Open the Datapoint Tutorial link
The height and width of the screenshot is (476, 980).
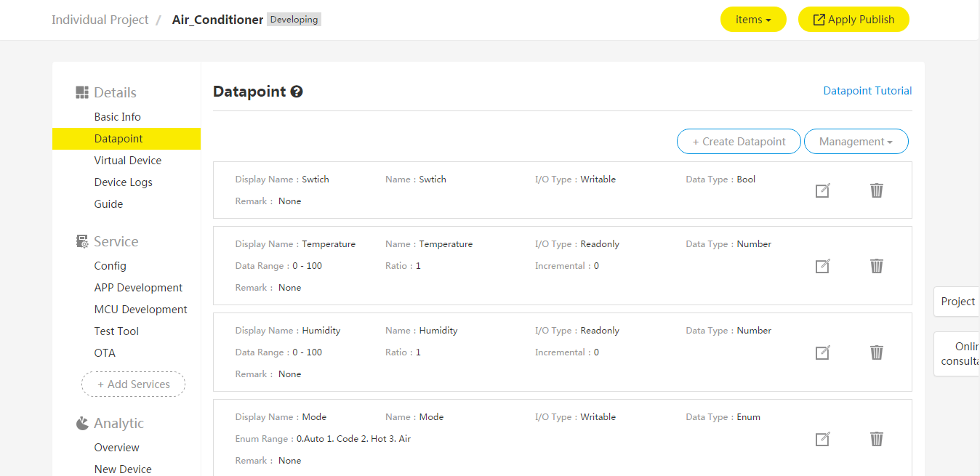click(x=867, y=91)
